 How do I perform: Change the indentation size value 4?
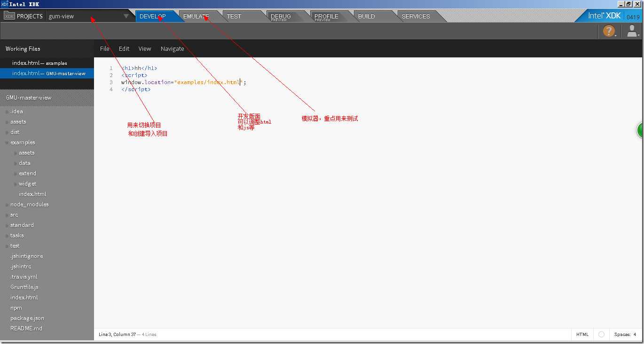[x=635, y=335]
